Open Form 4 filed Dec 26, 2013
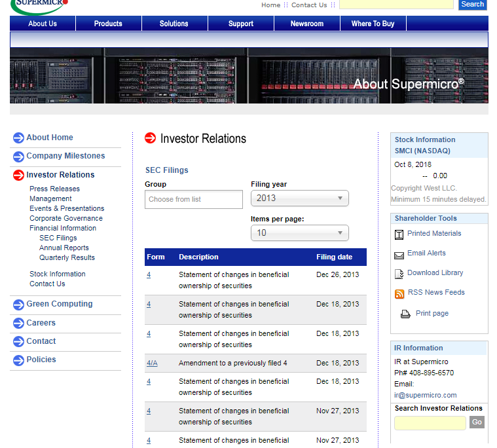The width and height of the screenshot is (497, 448). tap(149, 275)
